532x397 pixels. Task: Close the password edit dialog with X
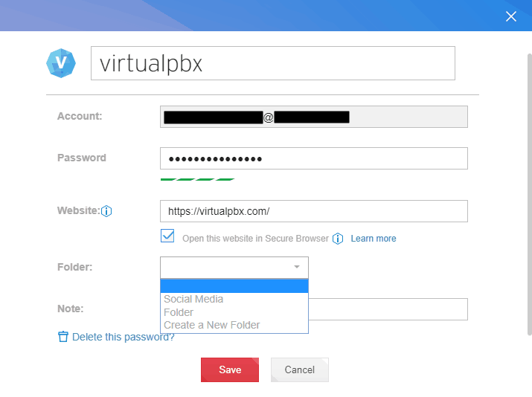pyautogui.click(x=511, y=16)
